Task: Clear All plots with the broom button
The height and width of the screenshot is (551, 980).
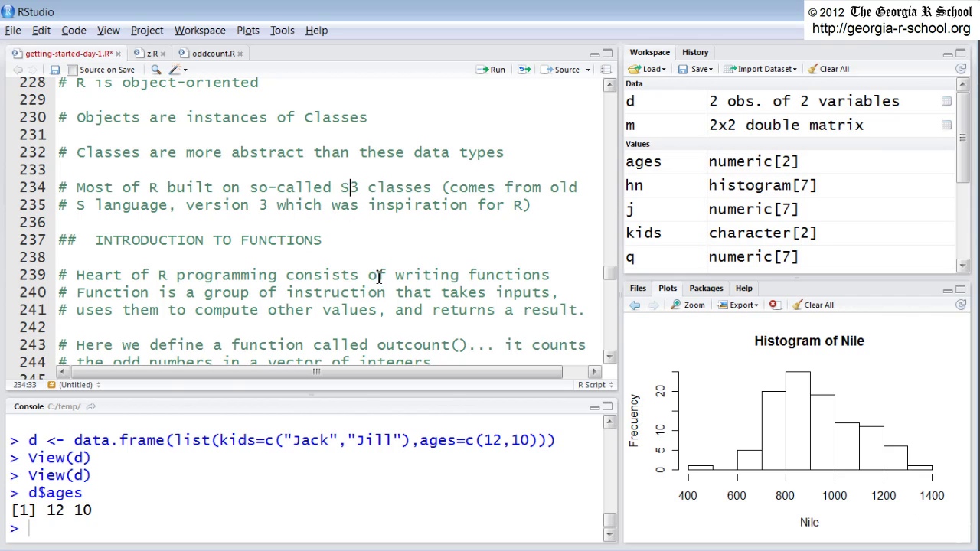Action: tap(813, 305)
